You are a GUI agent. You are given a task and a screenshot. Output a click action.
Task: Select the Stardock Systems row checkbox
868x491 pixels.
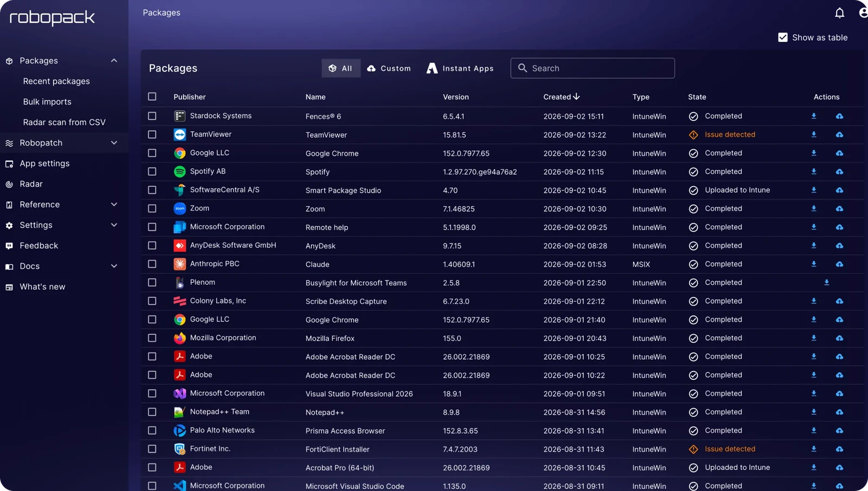[x=152, y=116]
